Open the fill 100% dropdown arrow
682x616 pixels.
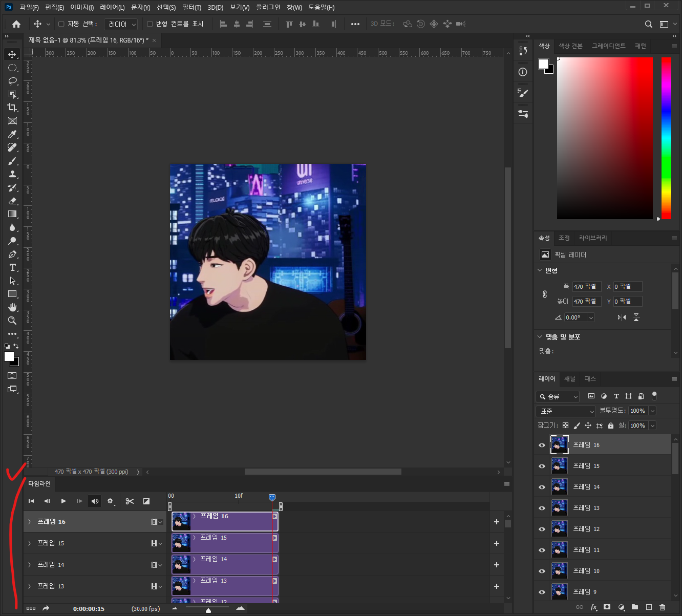(652, 426)
